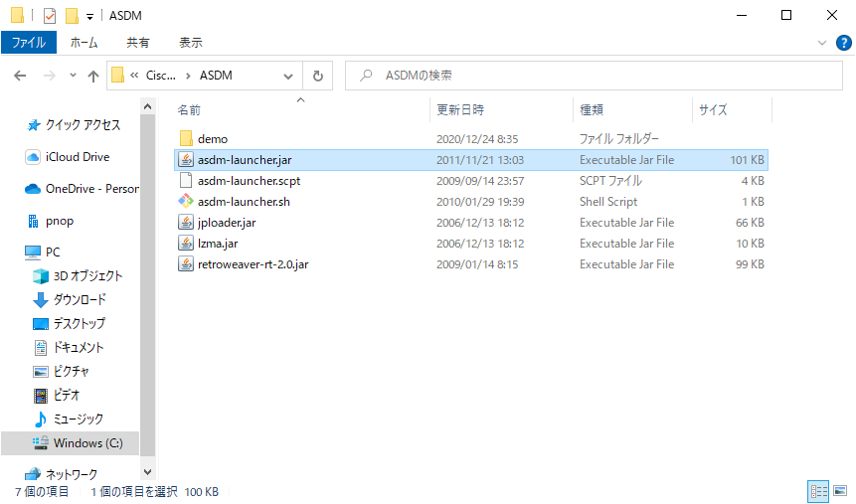Show hidden path levels via « chevron
The height and width of the screenshot is (504, 856).
[134, 76]
